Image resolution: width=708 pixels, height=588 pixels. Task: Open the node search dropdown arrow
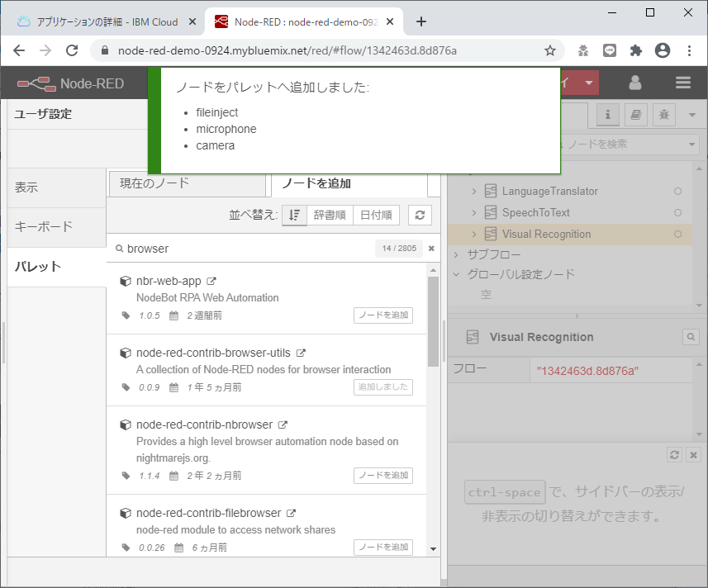point(694,144)
